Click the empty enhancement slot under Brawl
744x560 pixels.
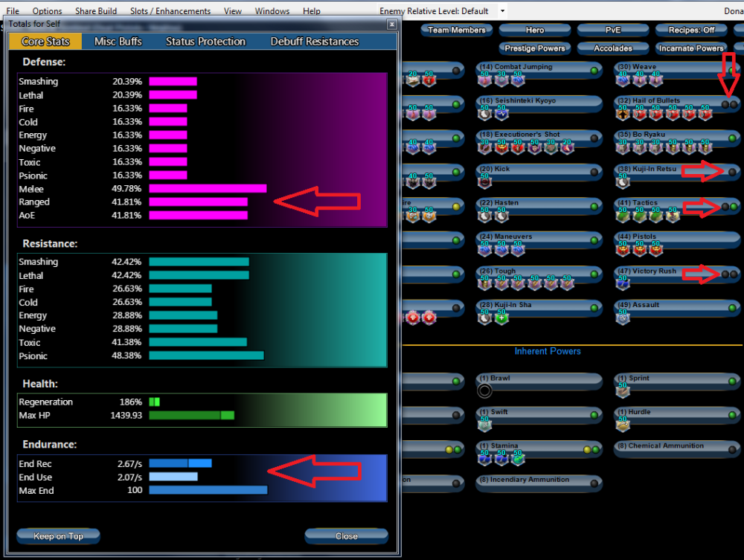[x=485, y=390]
